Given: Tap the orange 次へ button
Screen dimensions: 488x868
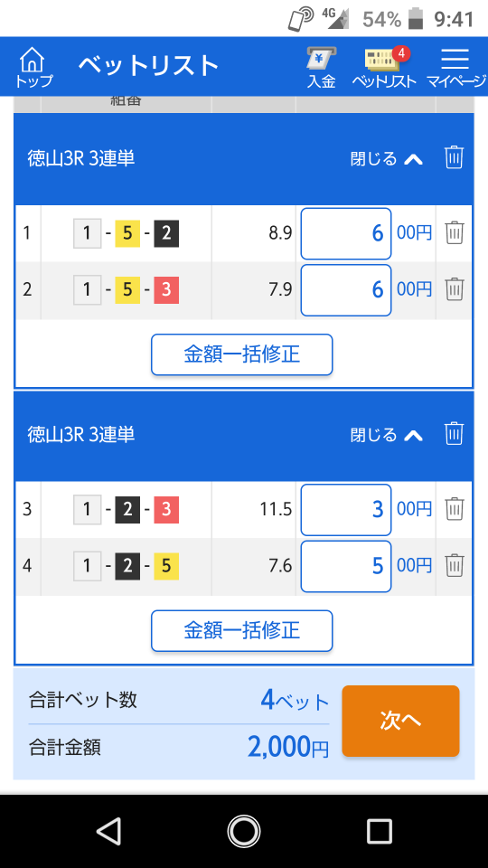Looking at the screenshot, I should (400, 721).
